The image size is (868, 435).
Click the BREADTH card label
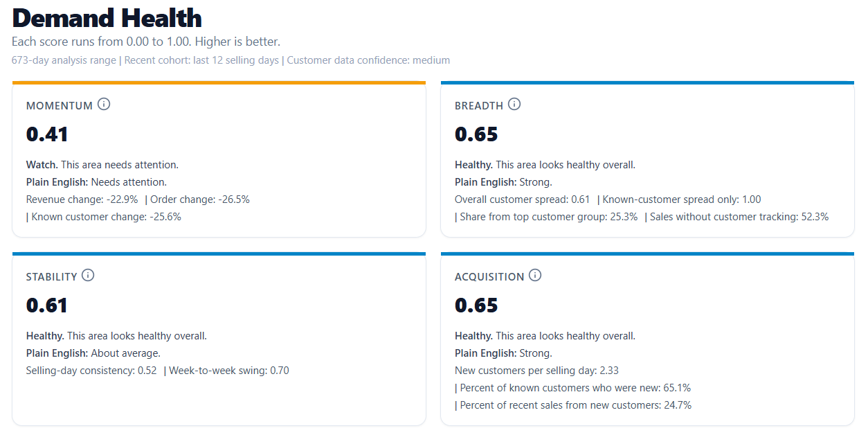coord(478,106)
